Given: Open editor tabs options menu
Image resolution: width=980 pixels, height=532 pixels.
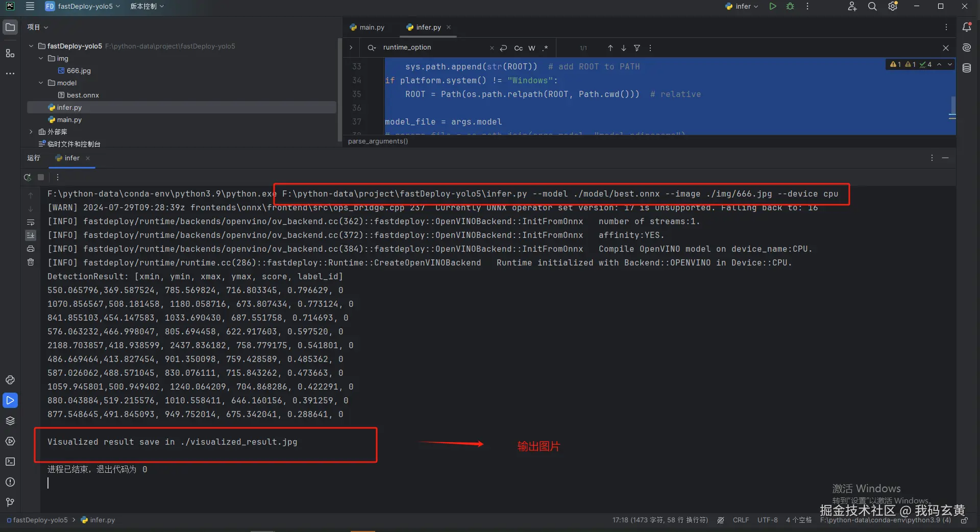Looking at the screenshot, I should point(946,27).
